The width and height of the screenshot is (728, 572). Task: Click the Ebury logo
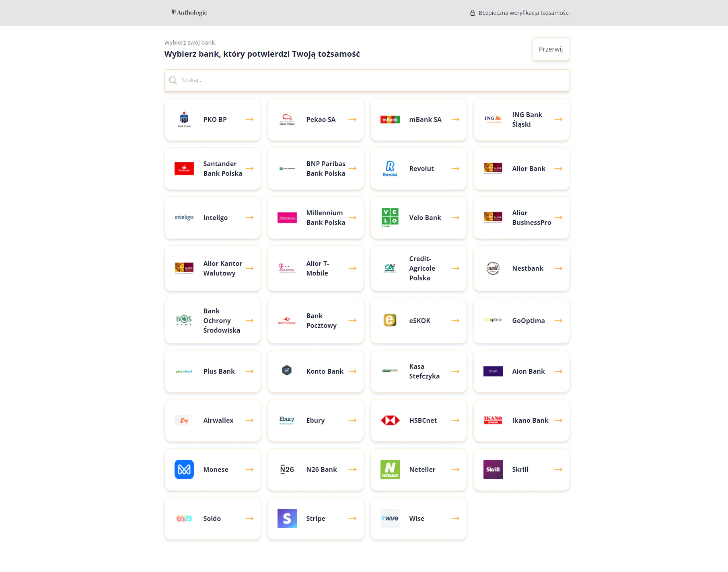[x=287, y=420]
